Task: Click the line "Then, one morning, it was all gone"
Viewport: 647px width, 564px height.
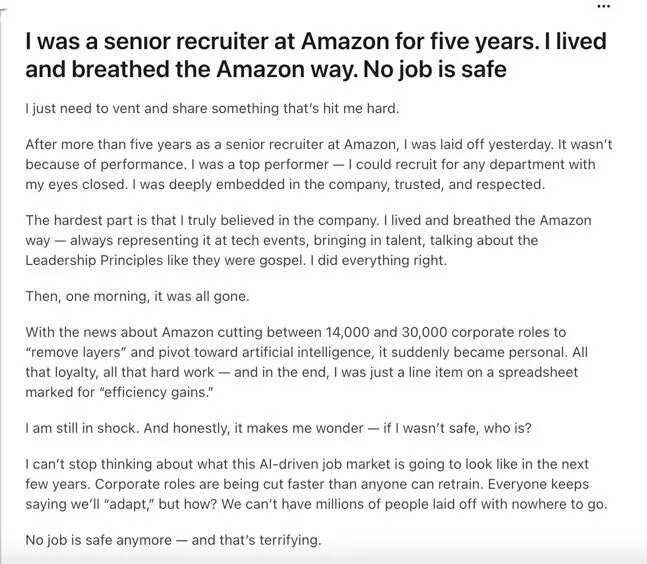Action: tap(137, 296)
